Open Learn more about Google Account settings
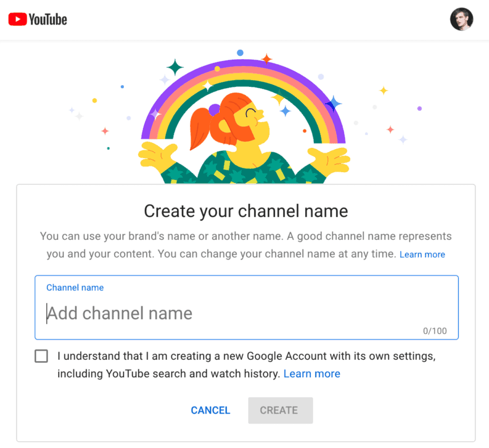Image resolution: width=489 pixels, height=448 pixels. point(312,373)
